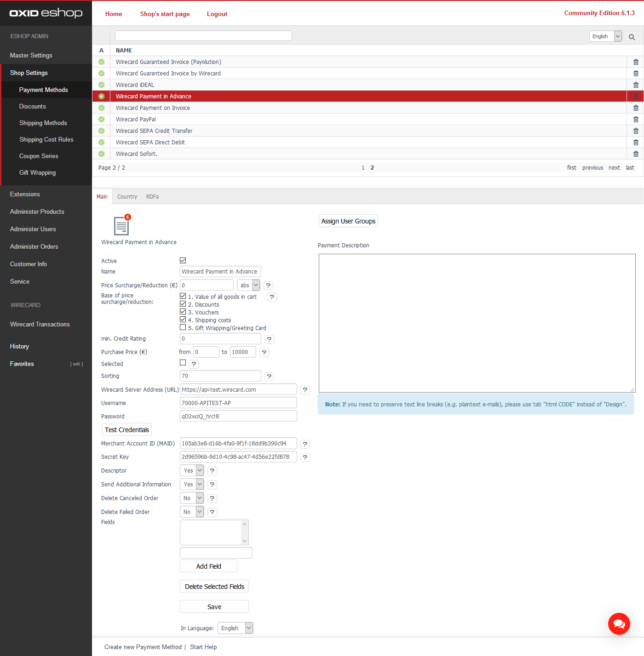644x656 pixels.
Task: Click the Assign User Groups button
Action: pyautogui.click(x=349, y=221)
